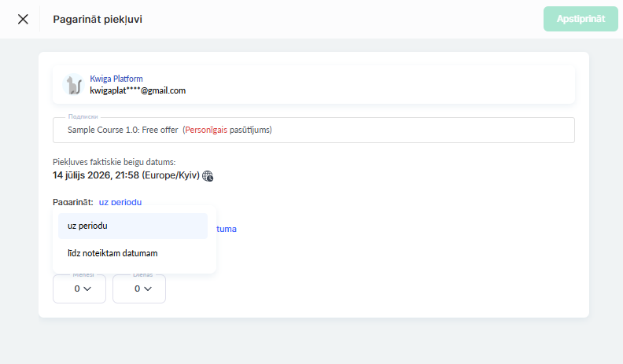The width and height of the screenshot is (623, 364).
Task: Open the Kwiga Platform profile link
Action: tap(116, 79)
